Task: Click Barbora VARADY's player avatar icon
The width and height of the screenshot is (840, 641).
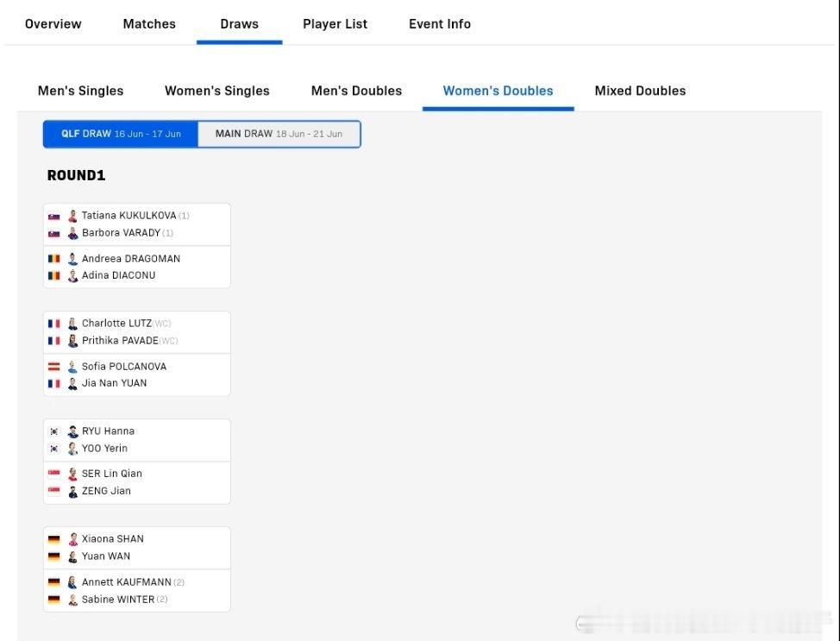Action: (72, 233)
